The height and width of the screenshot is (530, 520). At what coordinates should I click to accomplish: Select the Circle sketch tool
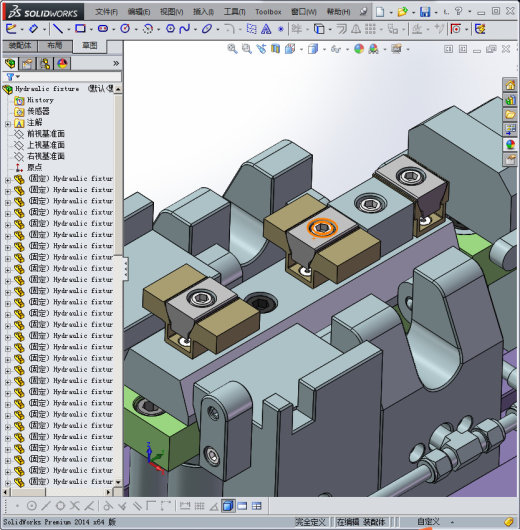pos(125,29)
